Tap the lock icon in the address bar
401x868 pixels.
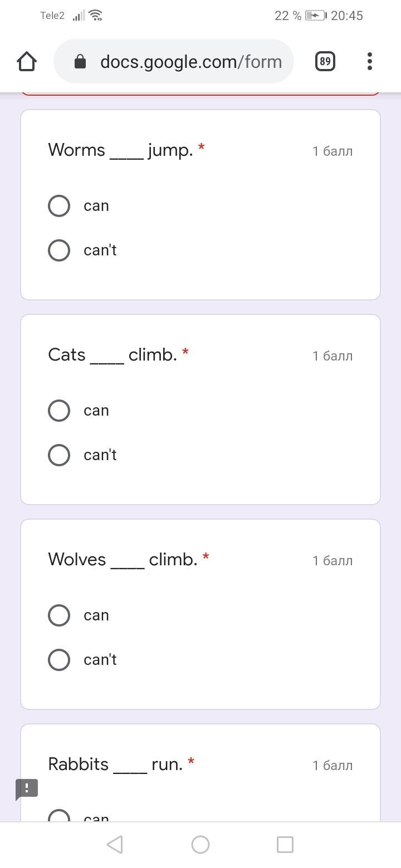(x=80, y=62)
